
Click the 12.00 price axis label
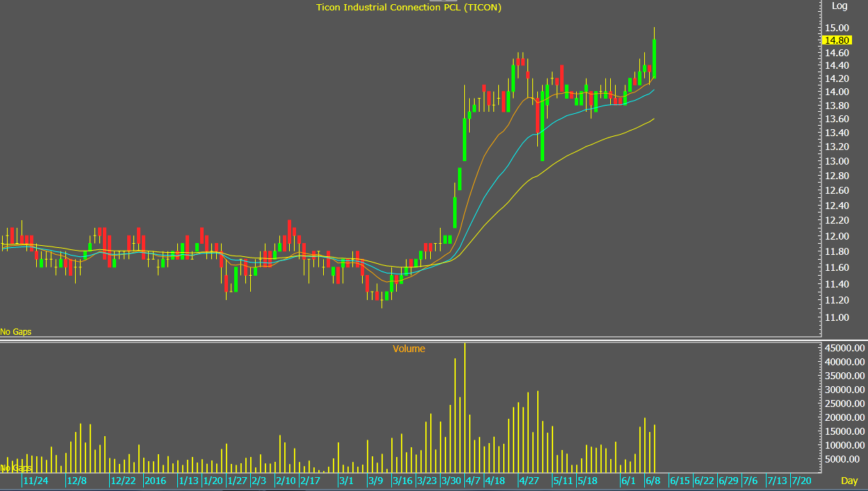(x=836, y=236)
